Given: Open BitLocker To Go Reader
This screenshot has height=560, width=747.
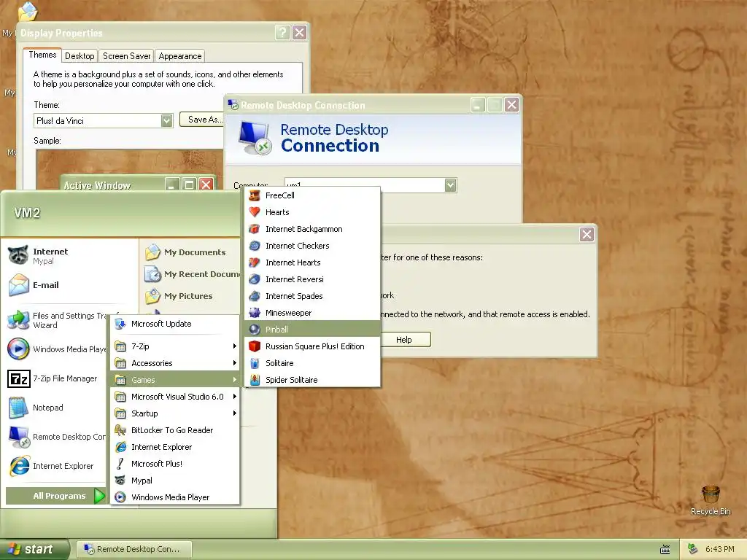Looking at the screenshot, I should tap(175, 430).
